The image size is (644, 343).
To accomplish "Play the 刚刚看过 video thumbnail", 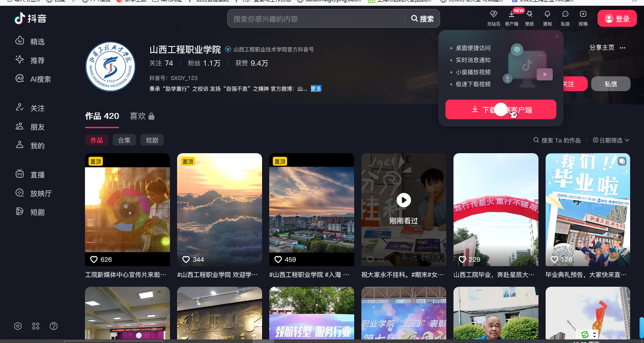I will [x=403, y=200].
